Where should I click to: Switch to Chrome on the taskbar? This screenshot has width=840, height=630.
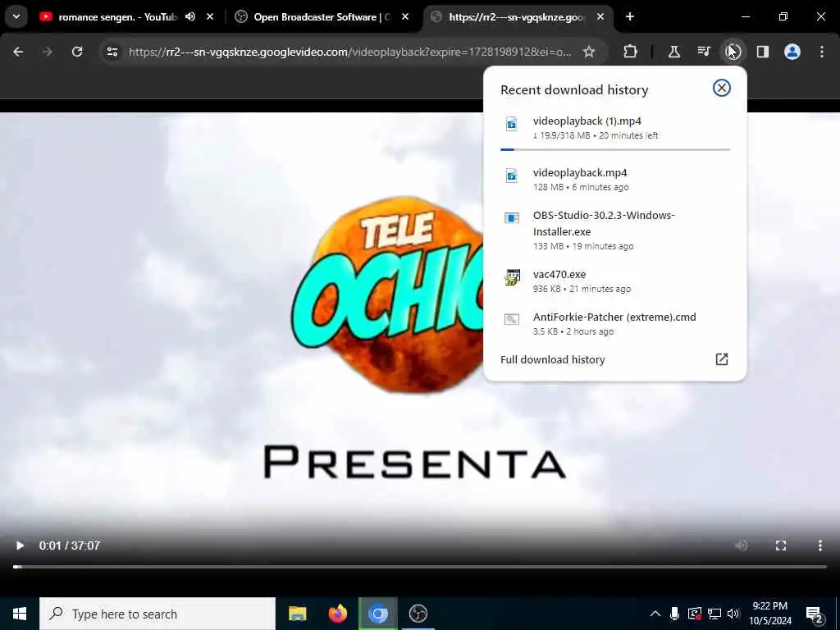pyautogui.click(x=377, y=614)
